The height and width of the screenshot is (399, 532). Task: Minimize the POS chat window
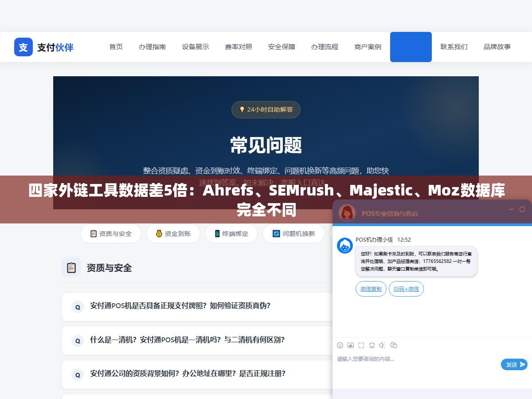[511, 209]
